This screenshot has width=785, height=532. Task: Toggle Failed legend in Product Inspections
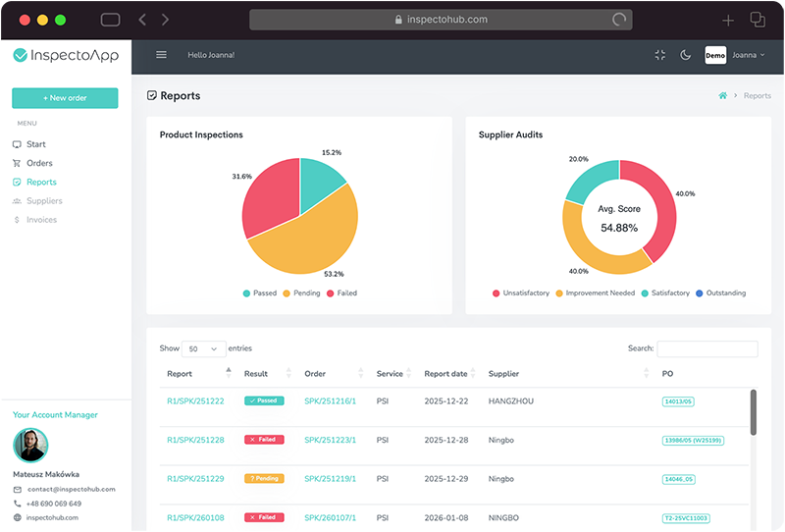click(341, 293)
